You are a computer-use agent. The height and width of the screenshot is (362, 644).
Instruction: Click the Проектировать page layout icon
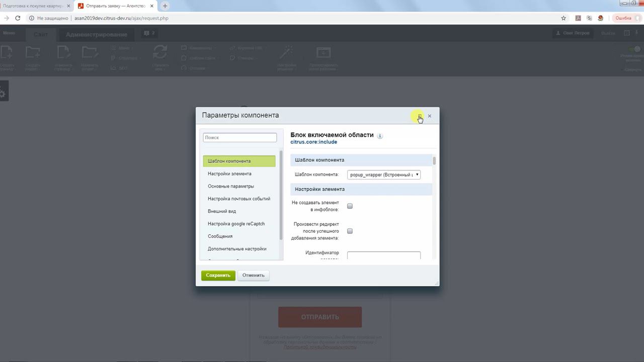[324, 53]
